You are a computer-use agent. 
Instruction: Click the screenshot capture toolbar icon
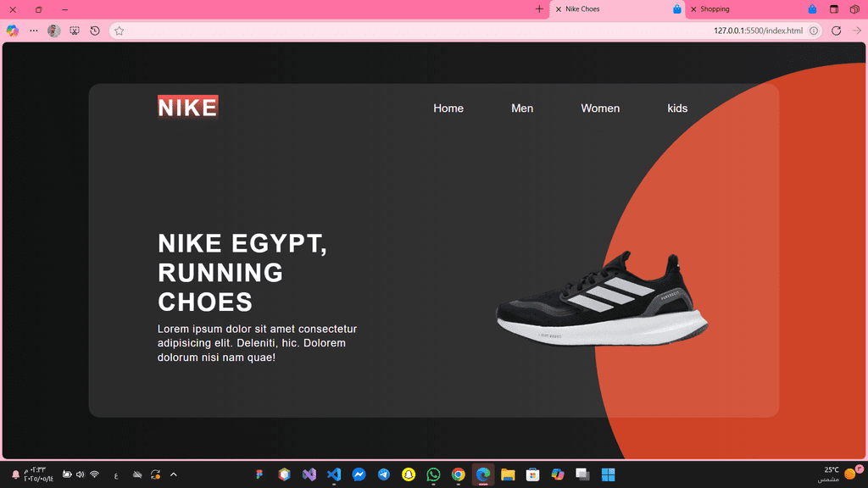click(75, 31)
